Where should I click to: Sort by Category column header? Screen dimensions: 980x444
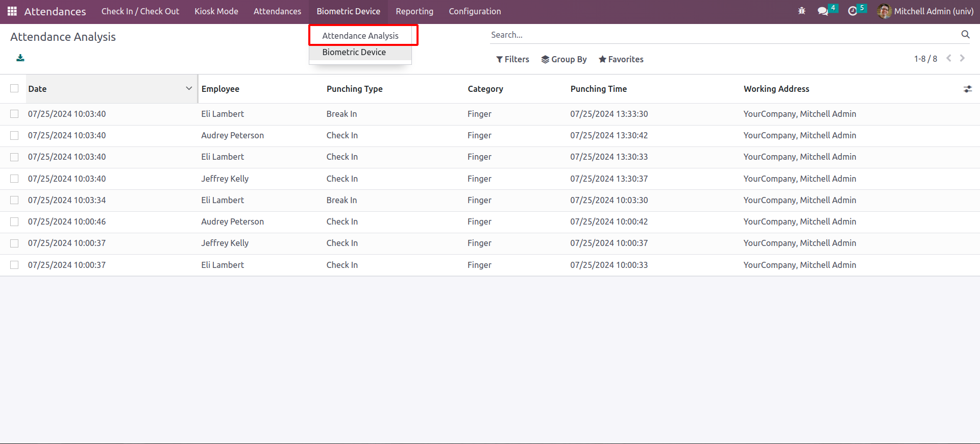pyautogui.click(x=485, y=89)
